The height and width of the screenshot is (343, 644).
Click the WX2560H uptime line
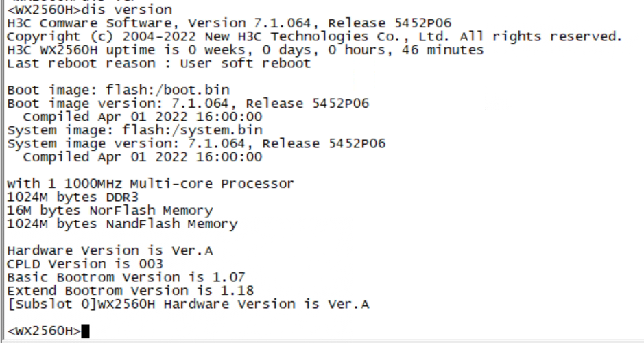[x=245, y=50]
